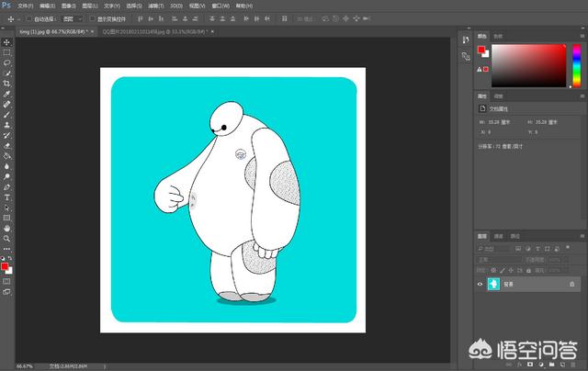588x371 pixels.
Task: Select the Clone Stamp tool
Action: pyautogui.click(x=6, y=125)
